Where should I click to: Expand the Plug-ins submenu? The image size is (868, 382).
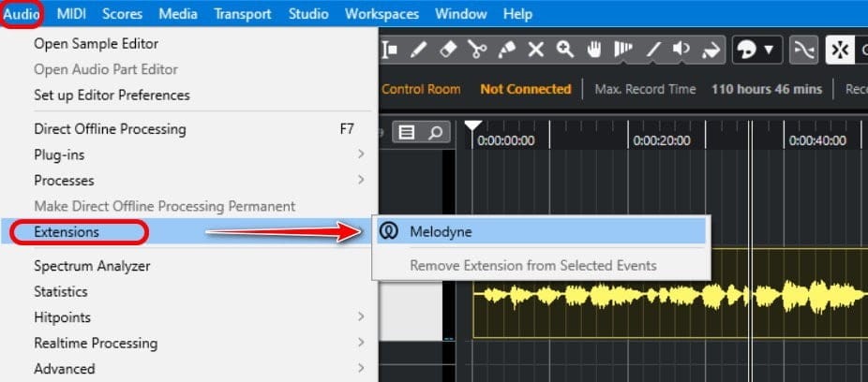[x=188, y=154]
